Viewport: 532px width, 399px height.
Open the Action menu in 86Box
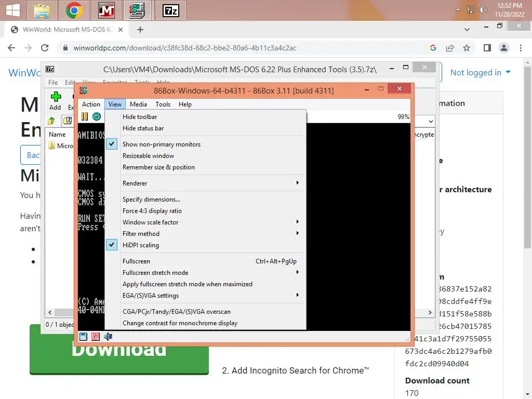click(91, 104)
